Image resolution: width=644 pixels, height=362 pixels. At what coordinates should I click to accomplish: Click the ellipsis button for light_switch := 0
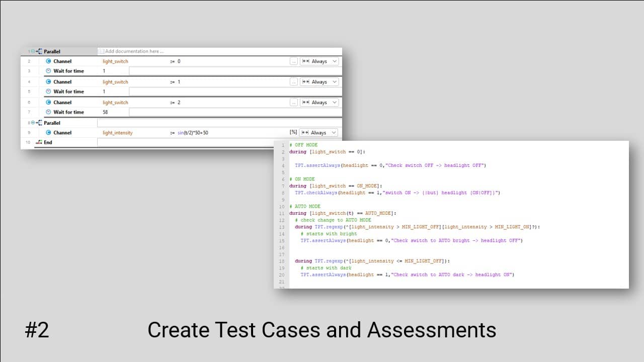click(x=294, y=61)
